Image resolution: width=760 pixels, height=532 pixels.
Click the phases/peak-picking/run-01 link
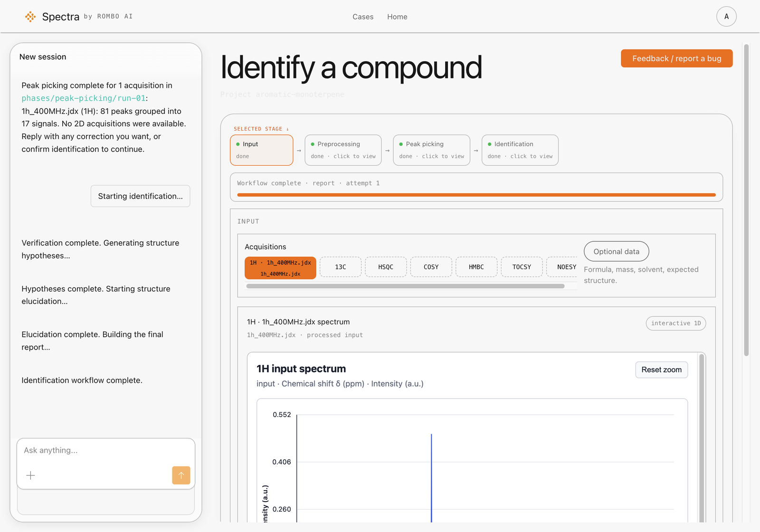[84, 98]
